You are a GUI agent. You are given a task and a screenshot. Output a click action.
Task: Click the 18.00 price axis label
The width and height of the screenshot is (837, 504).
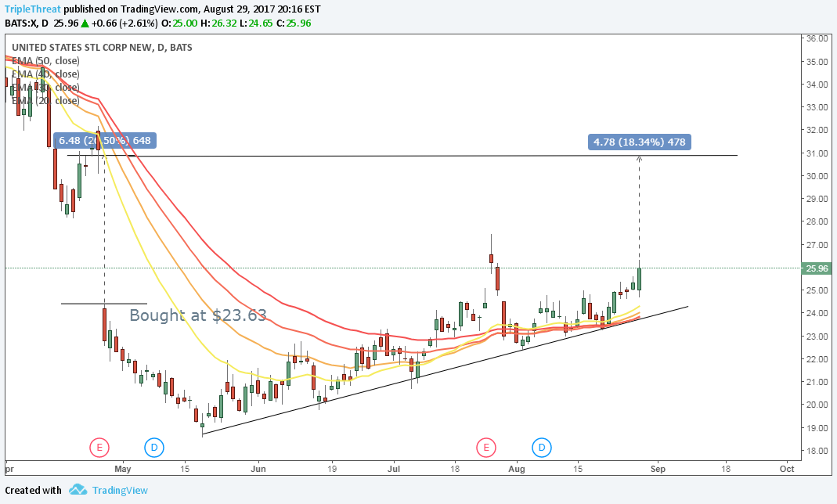pos(817,452)
